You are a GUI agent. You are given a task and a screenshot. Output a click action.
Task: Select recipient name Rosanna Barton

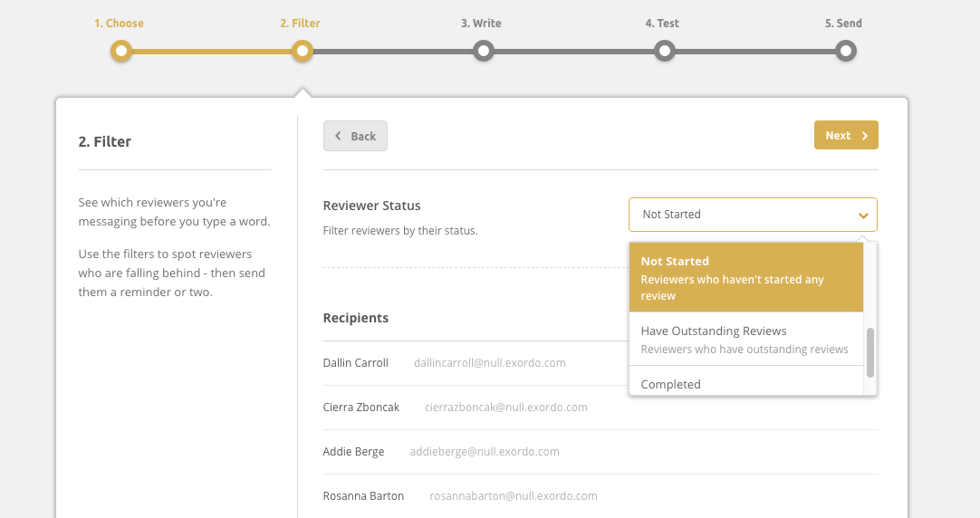click(x=363, y=496)
